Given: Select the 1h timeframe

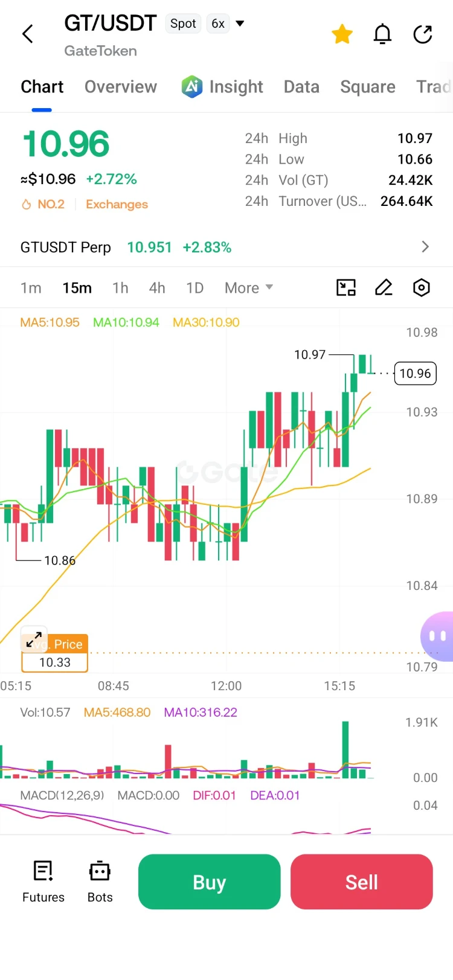Looking at the screenshot, I should 120,288.
